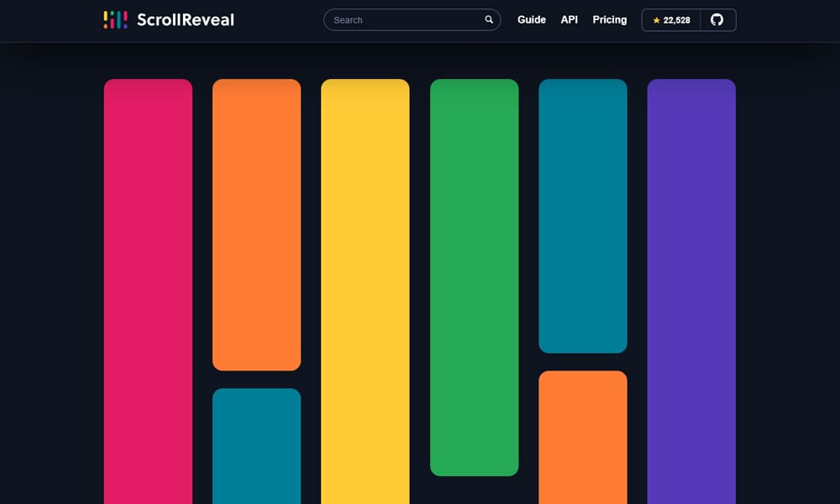
Task: Open the API documentation
Action: tap(569, 19)
